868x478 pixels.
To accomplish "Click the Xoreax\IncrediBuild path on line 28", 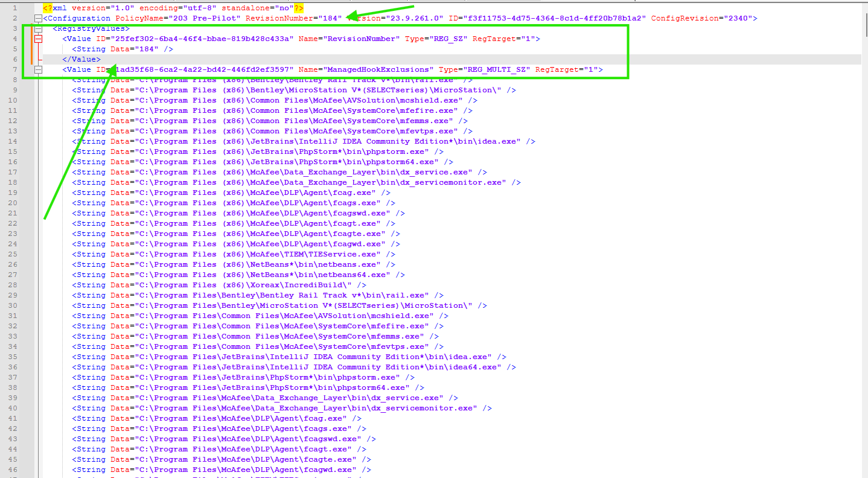I will [243, 285].
